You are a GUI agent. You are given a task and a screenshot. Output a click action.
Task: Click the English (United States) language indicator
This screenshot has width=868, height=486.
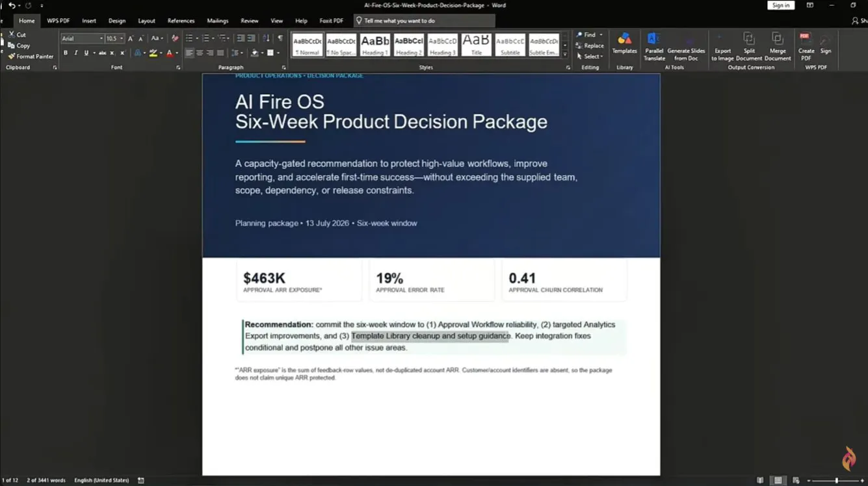click(101, 480)
